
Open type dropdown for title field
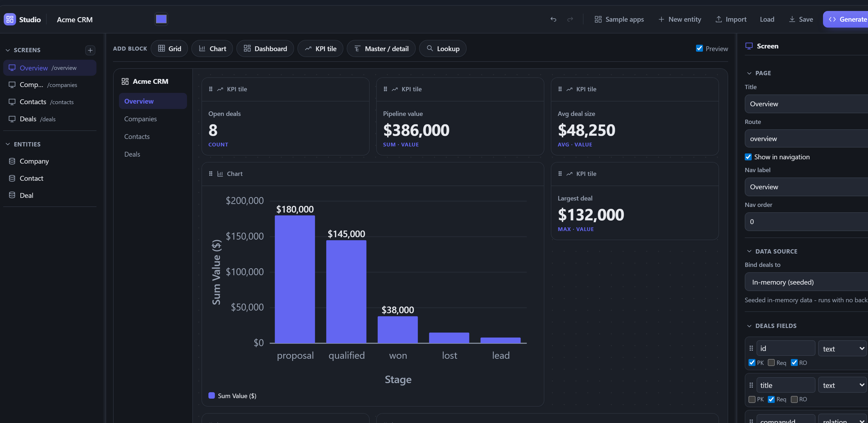tap(843, 385)
